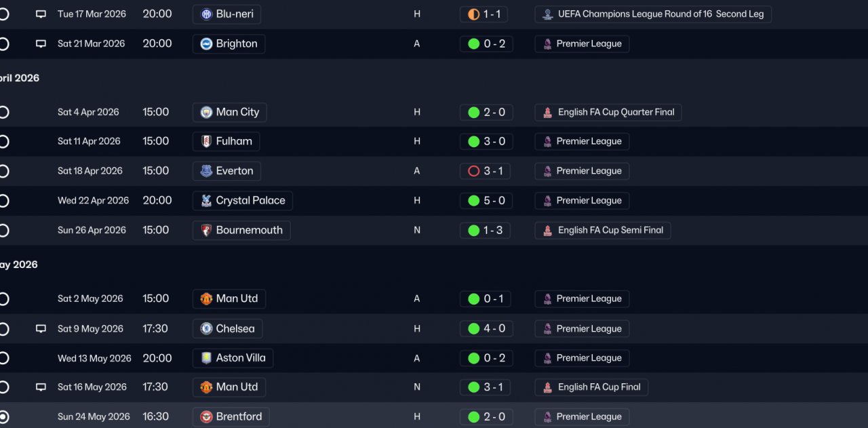Click the TV broadcast icon for Brighton match

point(41,44)
